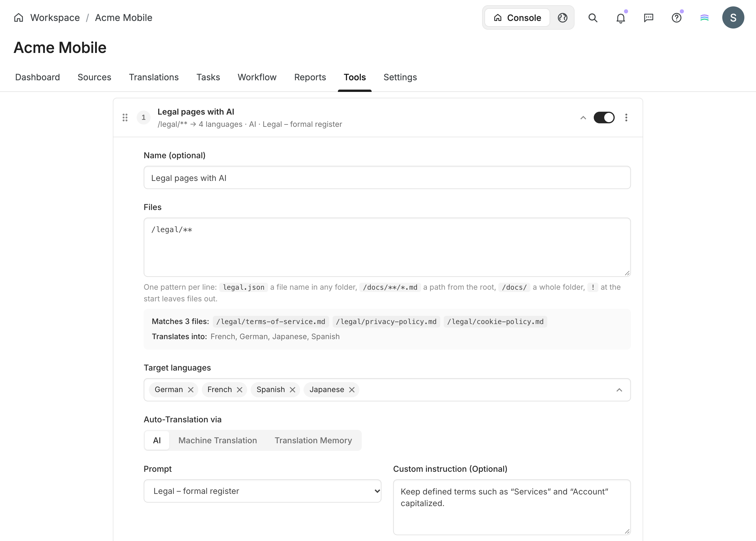Remove the French language tag
This screenshot has width=756, height=541.
(x=240, y=389)
